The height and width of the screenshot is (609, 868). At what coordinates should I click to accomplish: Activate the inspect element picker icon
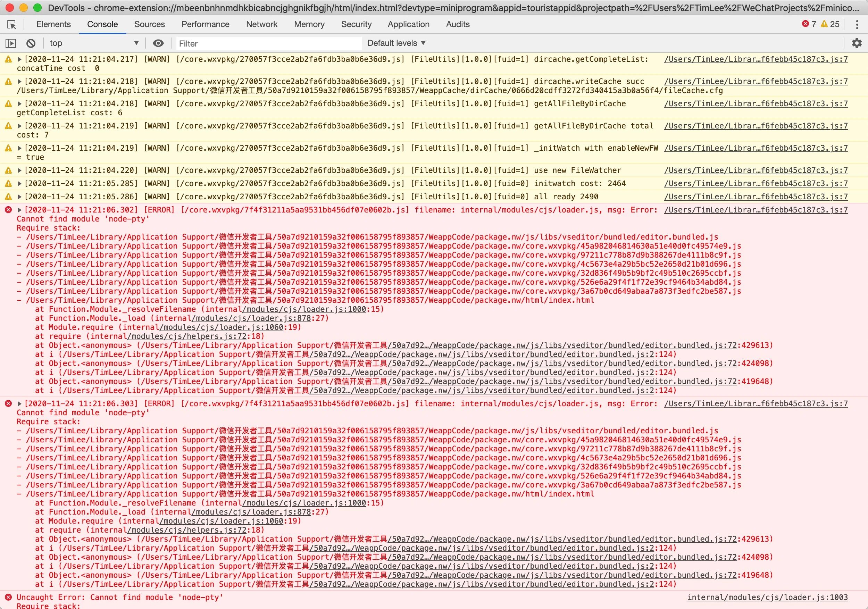coord(11,25)
